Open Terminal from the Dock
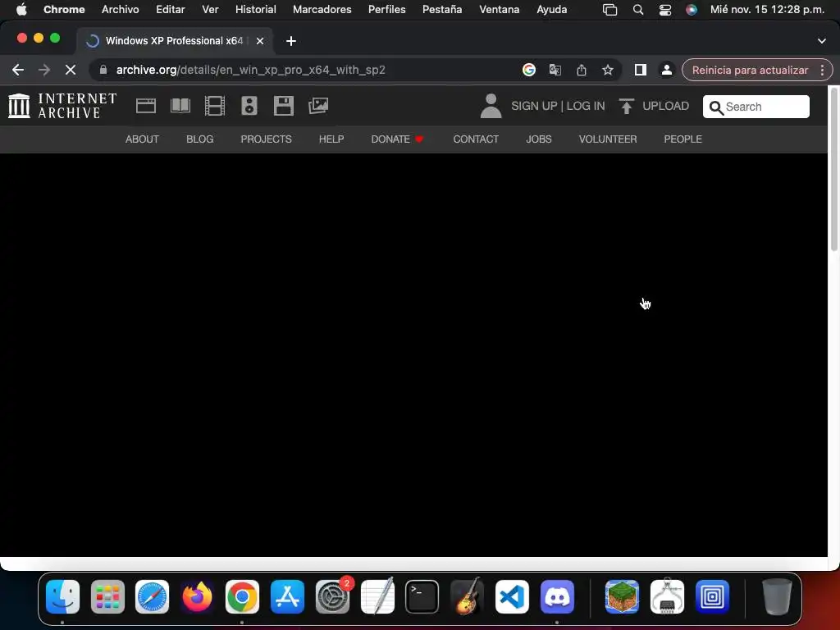This screenshot has width=840, height=630. pyautogui.click(x=422, y=597)
